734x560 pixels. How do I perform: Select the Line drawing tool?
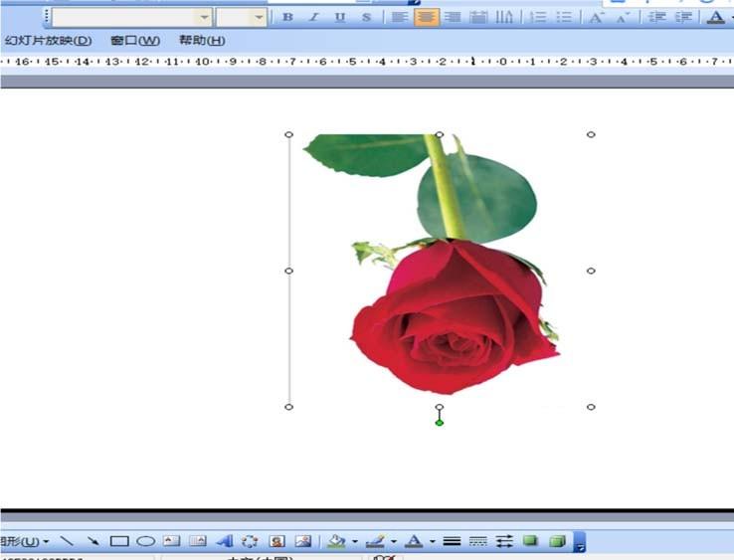click(67, 542)
